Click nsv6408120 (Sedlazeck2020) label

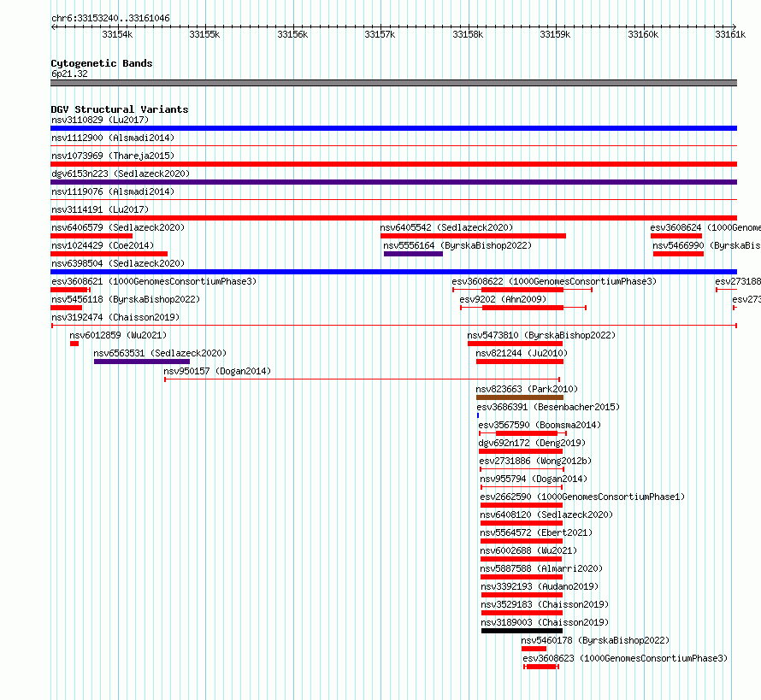tap(546, 515)
